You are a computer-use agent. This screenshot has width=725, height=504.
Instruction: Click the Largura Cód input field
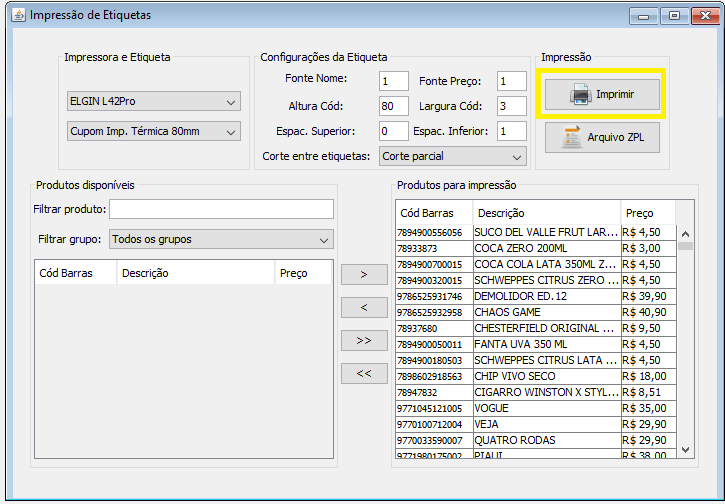click(512, 106)
